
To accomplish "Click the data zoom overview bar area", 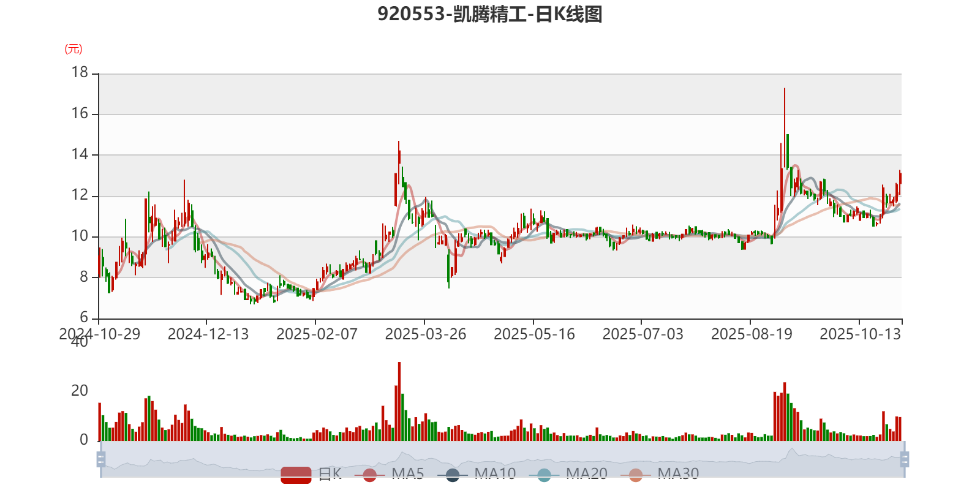I will [x=503, y=459].
